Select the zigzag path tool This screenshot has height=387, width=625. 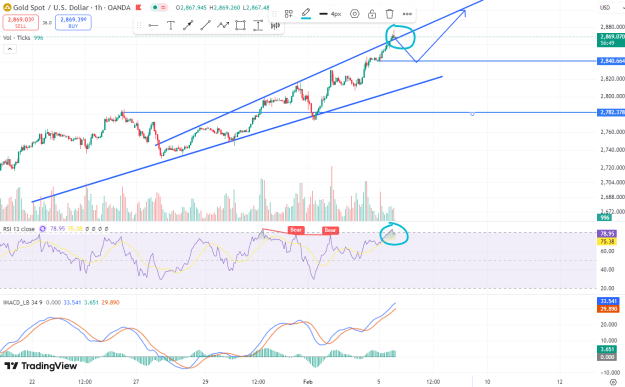pyautogui.click(x=223, y=26)
